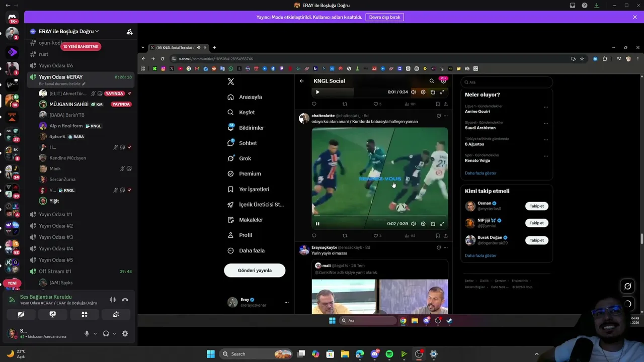
Task: Pause the 0:39 football video
Action: click(317, 224)
